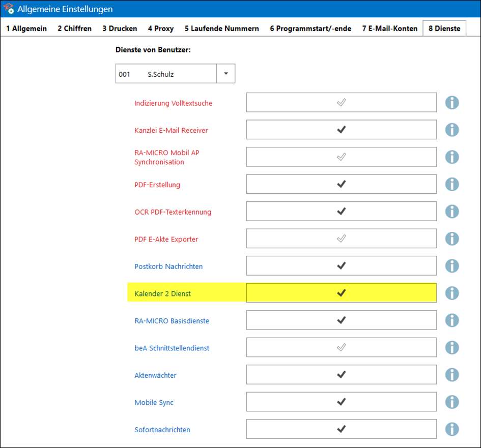Toggle Kanzlei E-Mail Receiver checkbox

(x=342, y=130)
